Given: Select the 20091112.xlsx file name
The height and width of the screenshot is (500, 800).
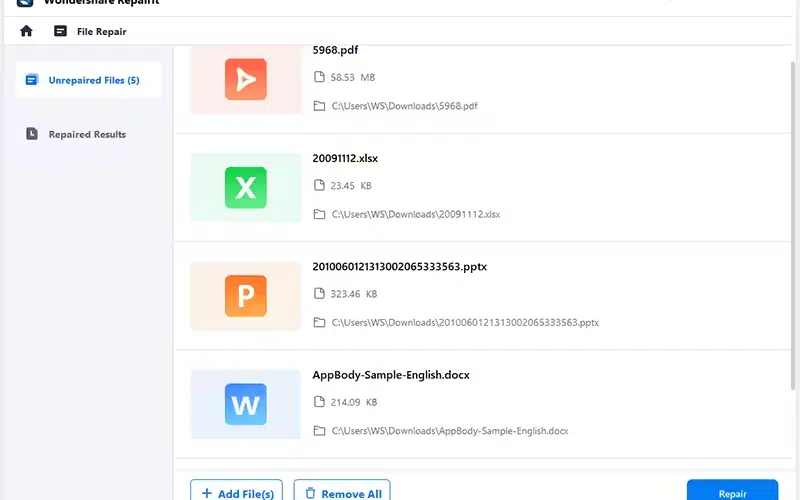Looking at the screenshot, I should point(345,158).
